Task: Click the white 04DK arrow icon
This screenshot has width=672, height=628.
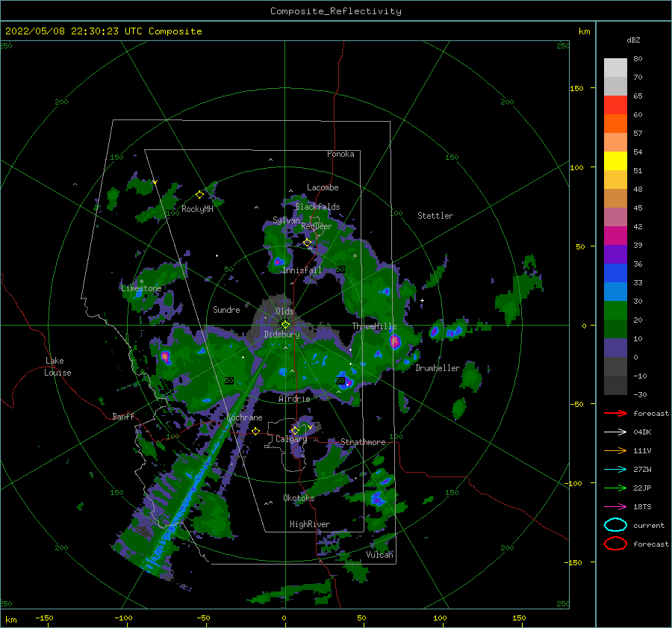Action: 615,432
